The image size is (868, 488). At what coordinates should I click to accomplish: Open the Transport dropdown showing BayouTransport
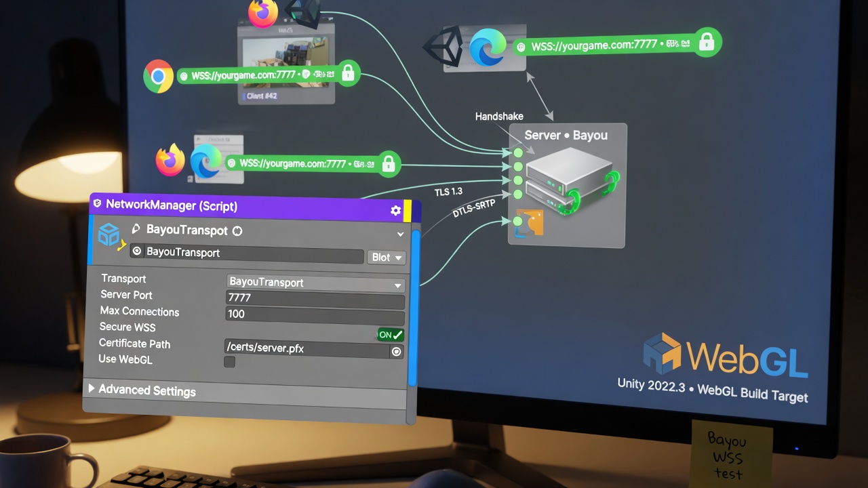coord(315,283)
